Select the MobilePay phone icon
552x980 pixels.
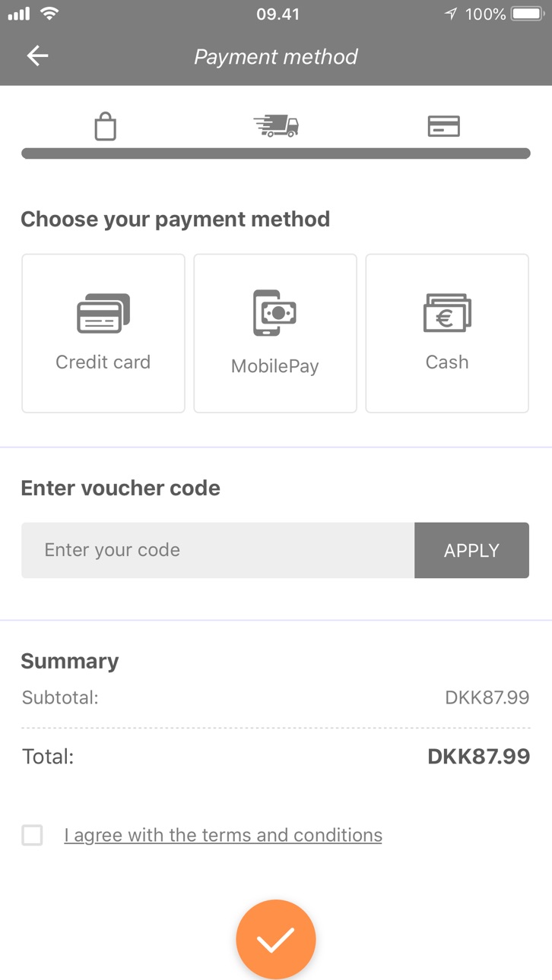(274, 313)
